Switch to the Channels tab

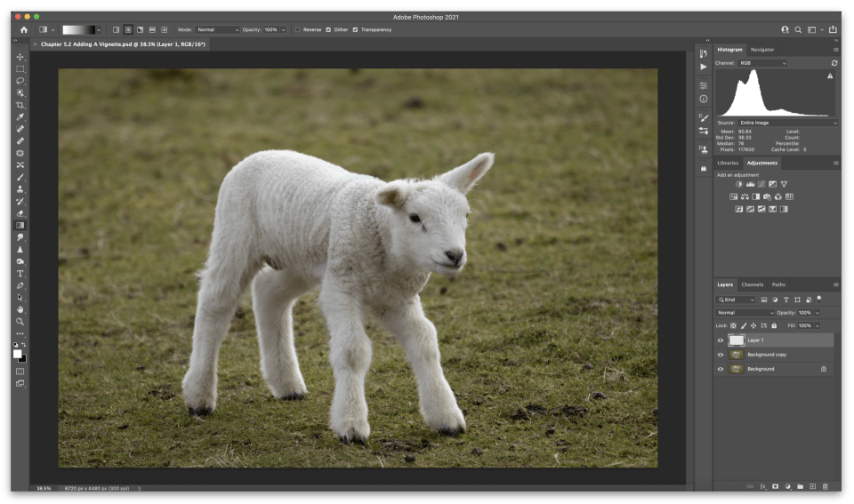click(x=753, y=284)
